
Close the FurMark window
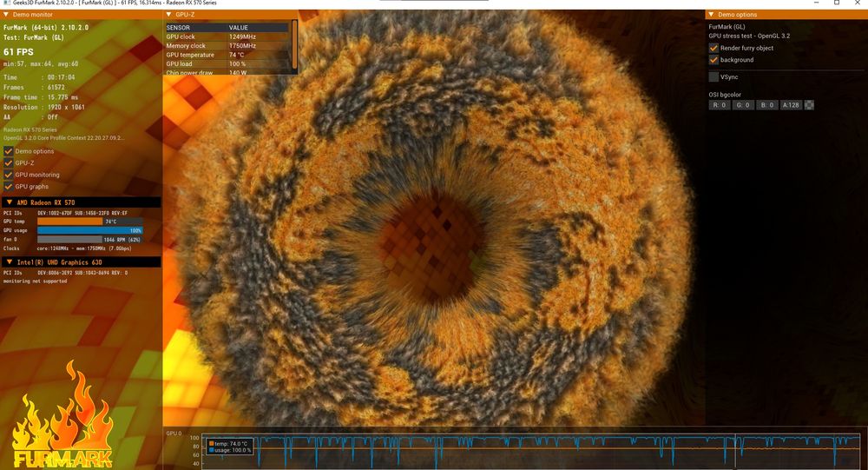coord(857,3)
